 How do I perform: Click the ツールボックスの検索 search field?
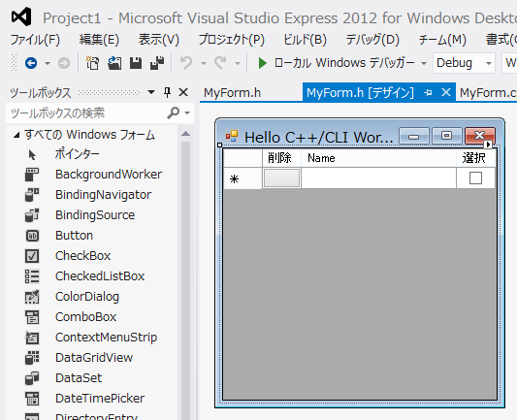87,113
